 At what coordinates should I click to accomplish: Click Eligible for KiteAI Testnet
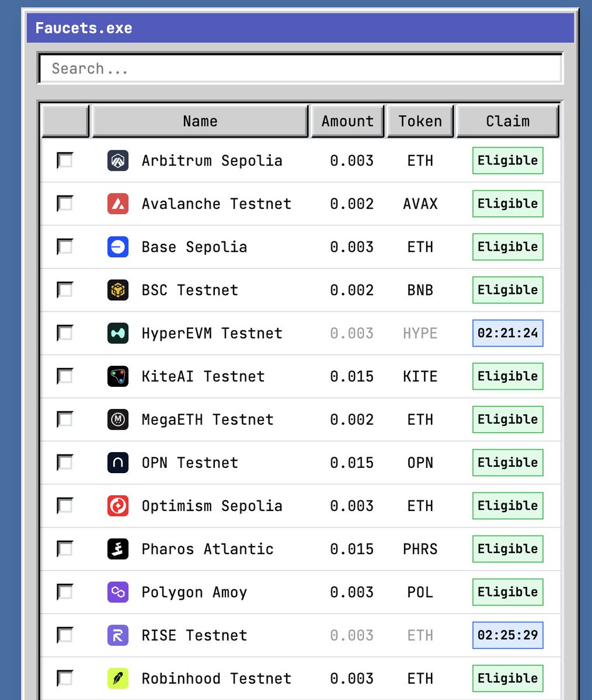pos(508,376)
